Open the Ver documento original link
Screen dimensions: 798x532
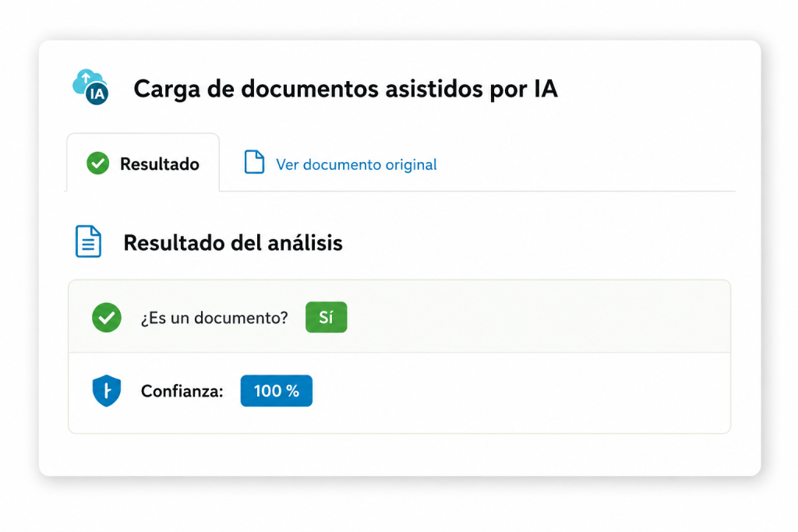[356, 164]
